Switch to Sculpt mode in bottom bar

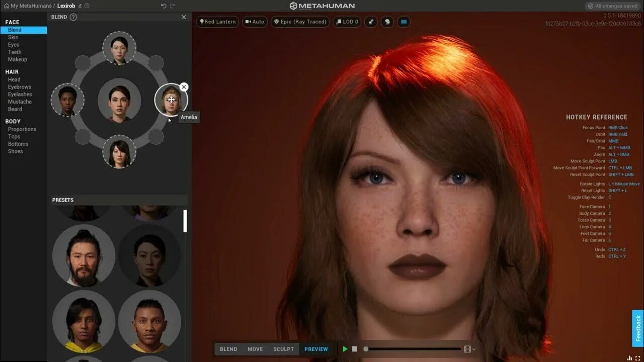[x=283, y=349]
